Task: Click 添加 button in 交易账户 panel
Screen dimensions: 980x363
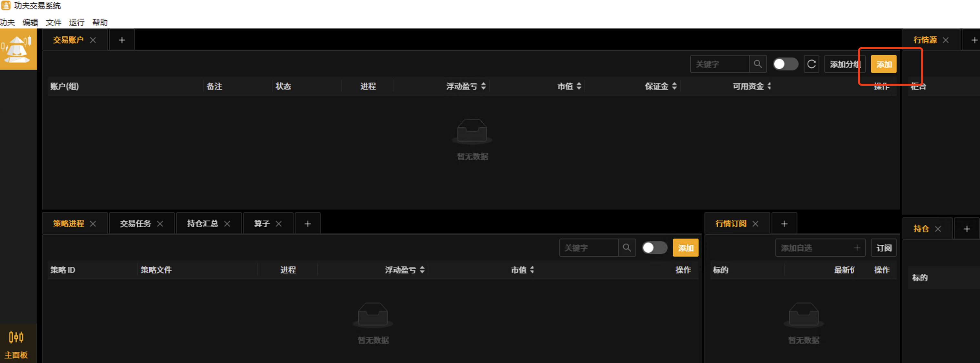Action: click(884, 64)
